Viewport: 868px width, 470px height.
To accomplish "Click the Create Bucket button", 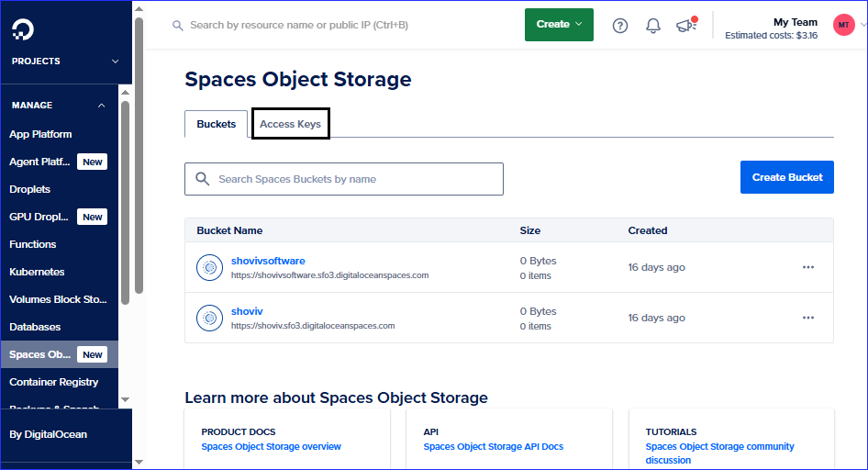I will click(x=786, y=177).
